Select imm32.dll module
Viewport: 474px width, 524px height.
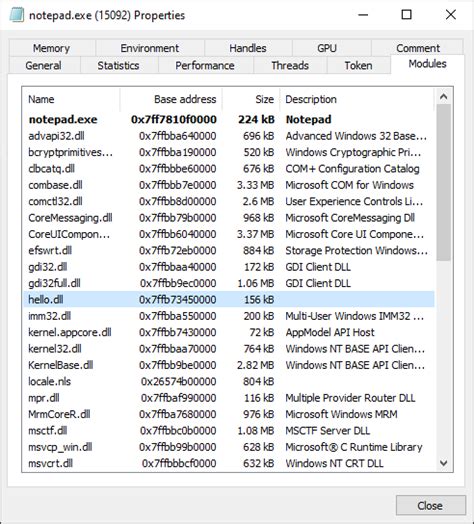point(229,316)
